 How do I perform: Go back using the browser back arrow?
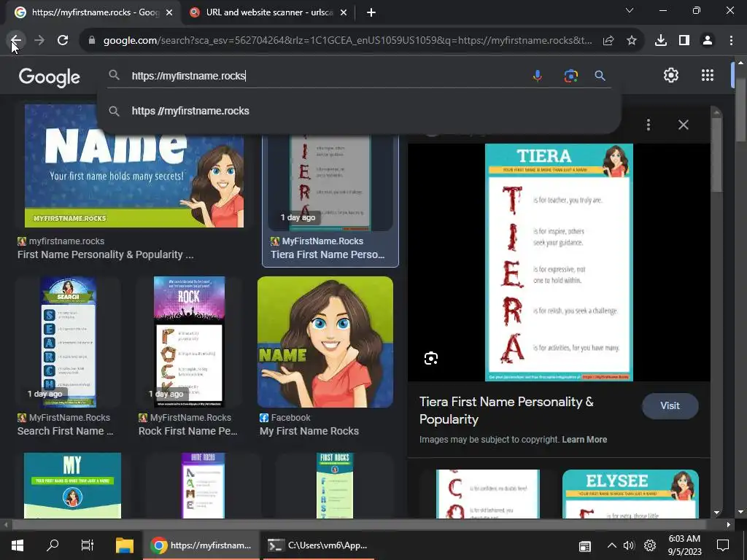point(16,41)
